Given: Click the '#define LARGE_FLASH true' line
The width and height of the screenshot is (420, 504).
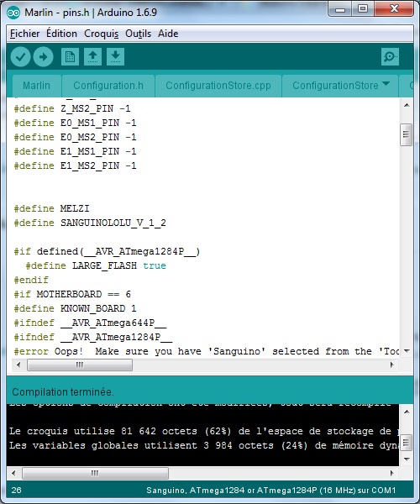Looking at the screenshot, I should click(96, 265).
